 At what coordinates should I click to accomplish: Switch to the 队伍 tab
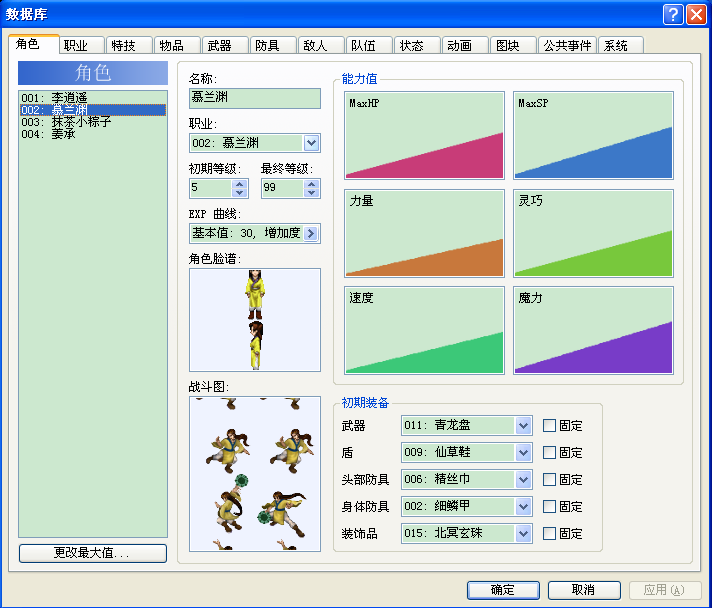click(x=370, y=45)
